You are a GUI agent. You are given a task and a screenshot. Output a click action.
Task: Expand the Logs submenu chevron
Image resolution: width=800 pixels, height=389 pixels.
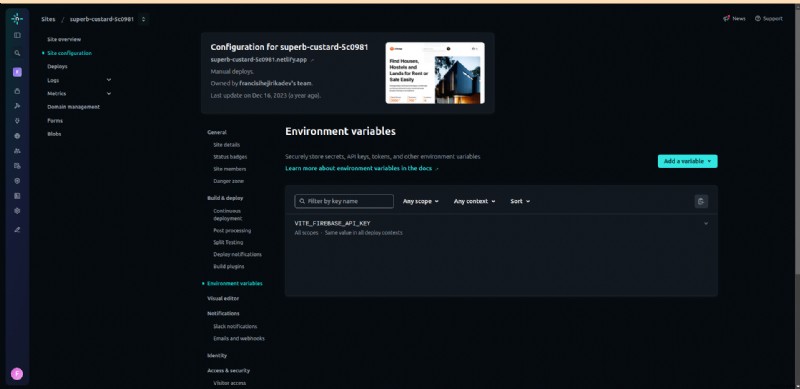tap(109, 80)
